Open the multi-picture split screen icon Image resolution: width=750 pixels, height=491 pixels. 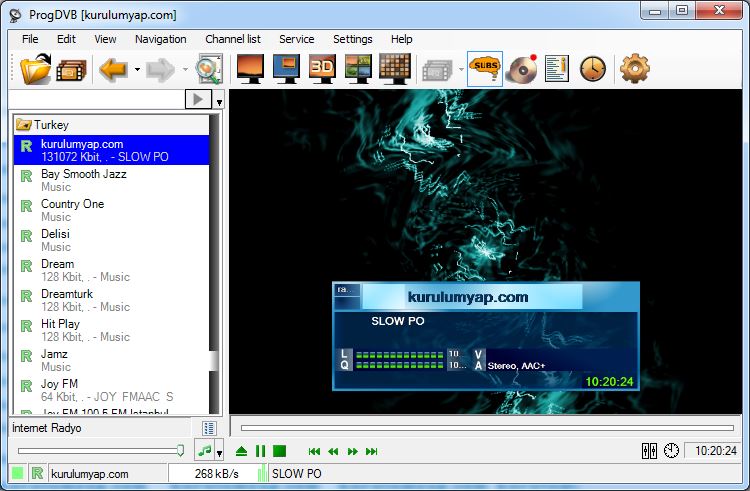click(x=358, y=69)
